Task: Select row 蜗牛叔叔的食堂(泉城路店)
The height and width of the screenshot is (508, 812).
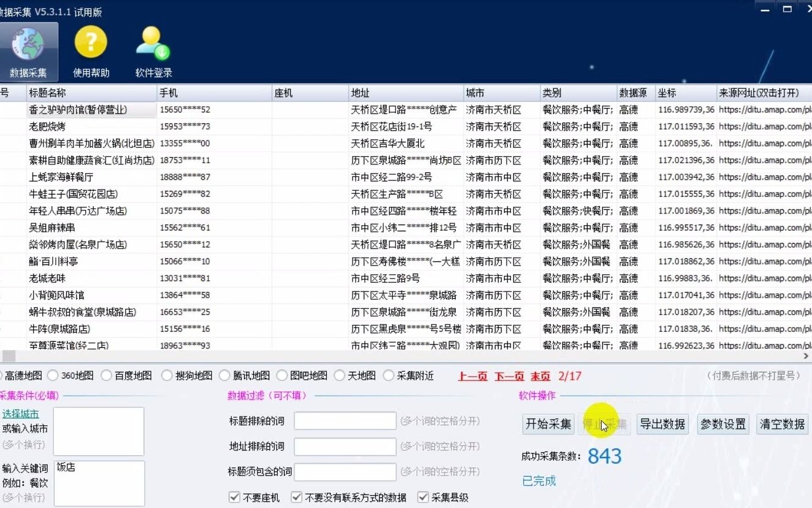Action: pos(405,312)
